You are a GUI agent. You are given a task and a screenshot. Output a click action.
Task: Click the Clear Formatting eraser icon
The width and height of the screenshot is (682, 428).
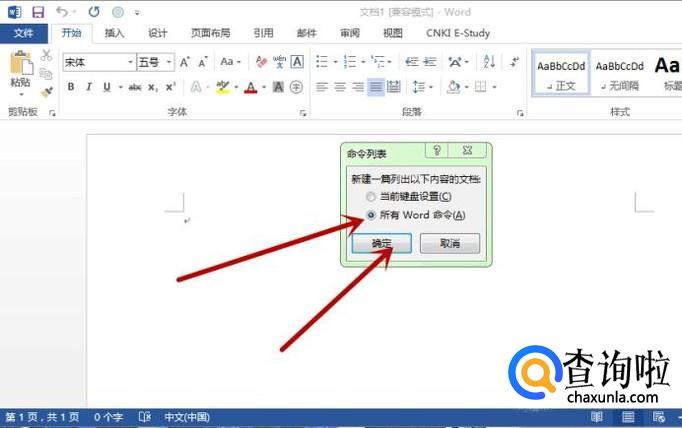click(x=261, y=62)
